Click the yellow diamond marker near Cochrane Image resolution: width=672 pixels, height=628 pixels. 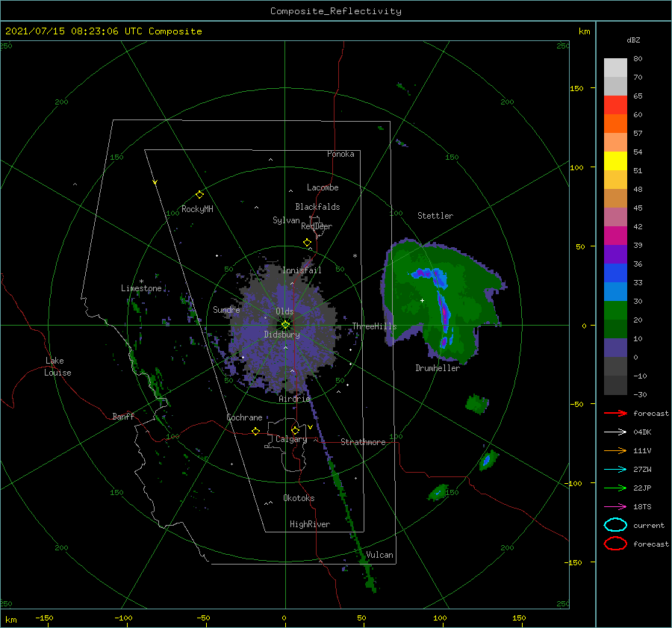coord(255,431)
